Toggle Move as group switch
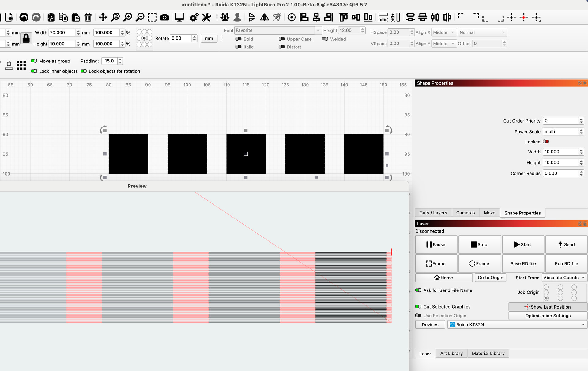This screenshot has height=371, width=588. coord(34,61)
